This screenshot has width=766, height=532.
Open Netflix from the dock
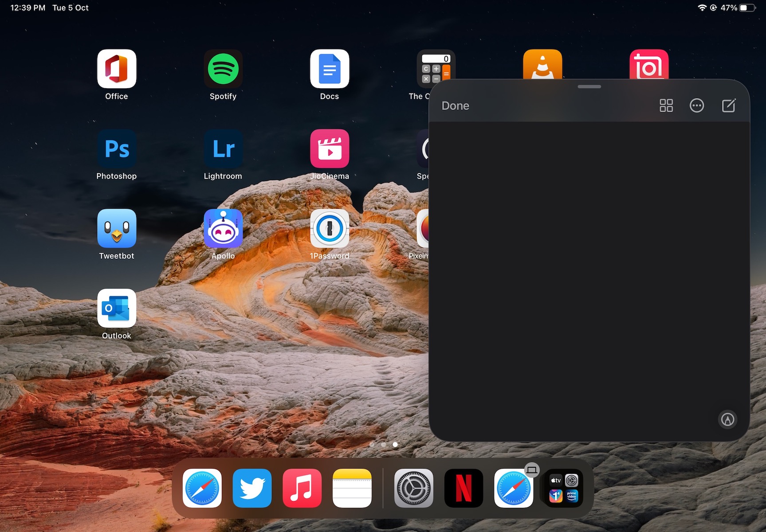pyautogui.click(x=464, y=488)
